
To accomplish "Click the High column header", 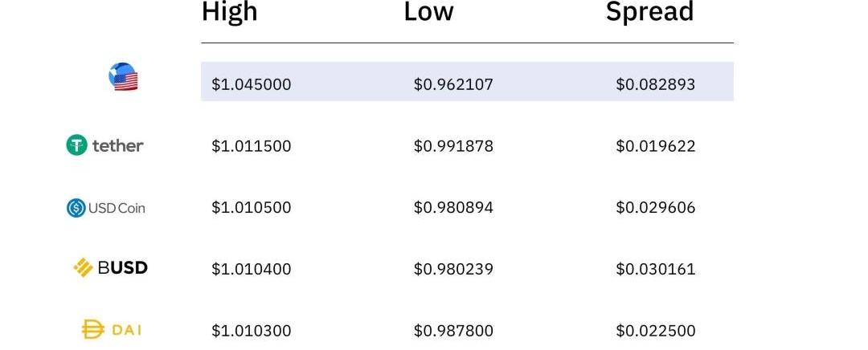I will click(x=231, y=12).
